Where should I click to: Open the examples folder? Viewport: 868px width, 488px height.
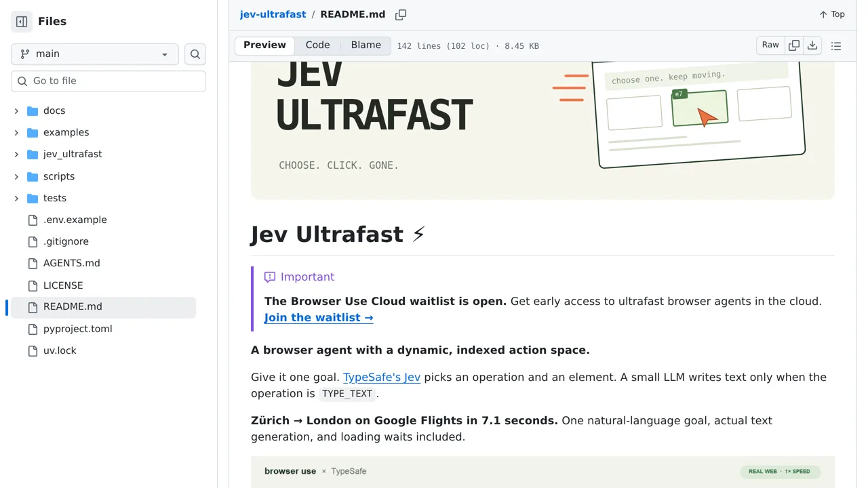coord(66,132)
